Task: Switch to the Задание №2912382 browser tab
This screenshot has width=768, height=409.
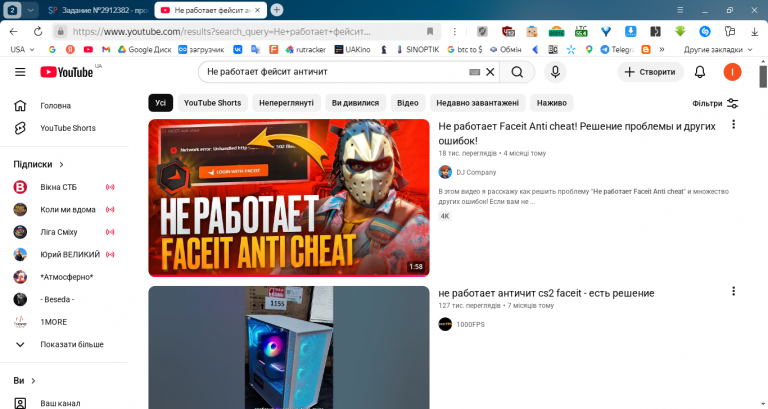Action: [x=98, y=10]
